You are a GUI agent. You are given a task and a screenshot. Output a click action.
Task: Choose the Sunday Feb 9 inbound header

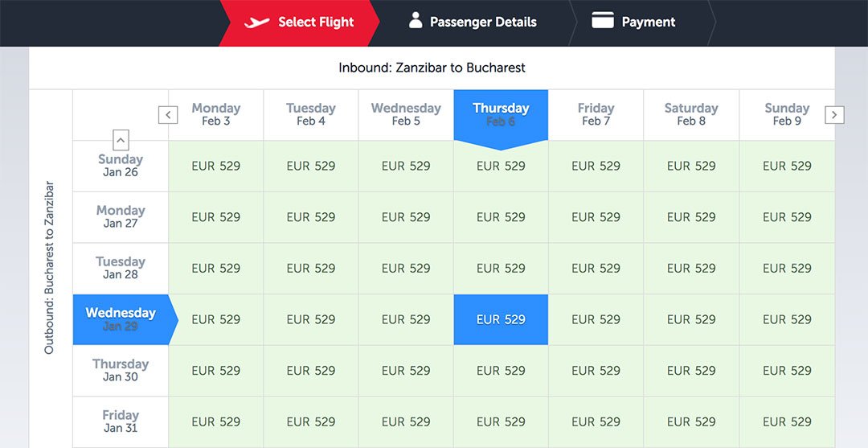coord(786,114)
